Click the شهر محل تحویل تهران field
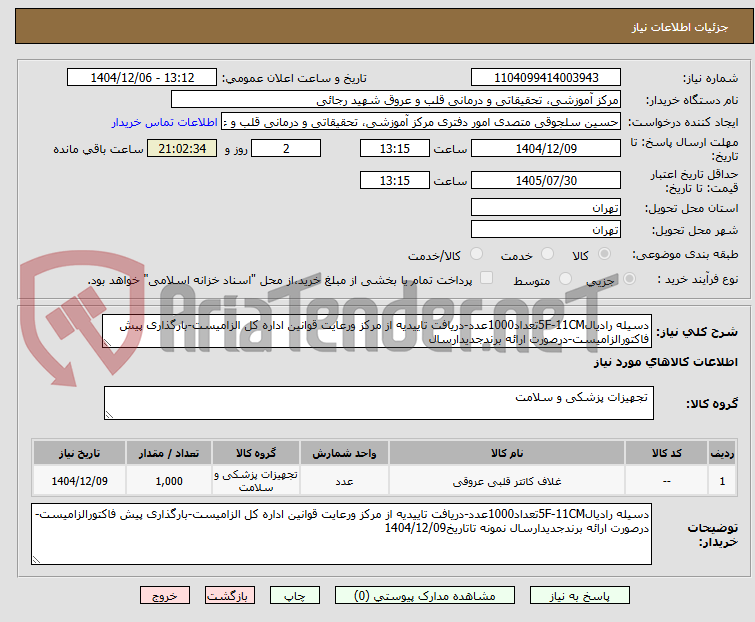 point(546,229)
